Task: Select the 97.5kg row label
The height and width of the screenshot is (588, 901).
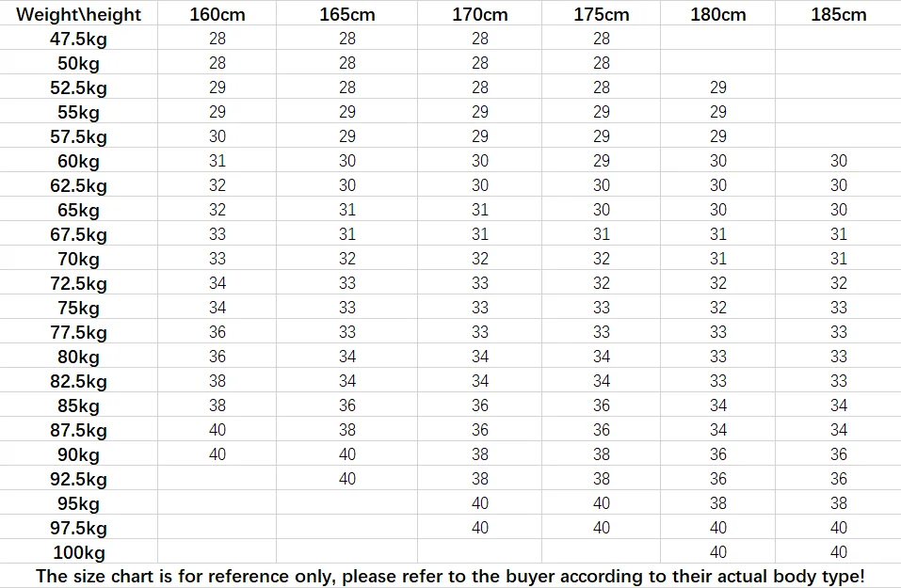Action: [x=79, y=529]
